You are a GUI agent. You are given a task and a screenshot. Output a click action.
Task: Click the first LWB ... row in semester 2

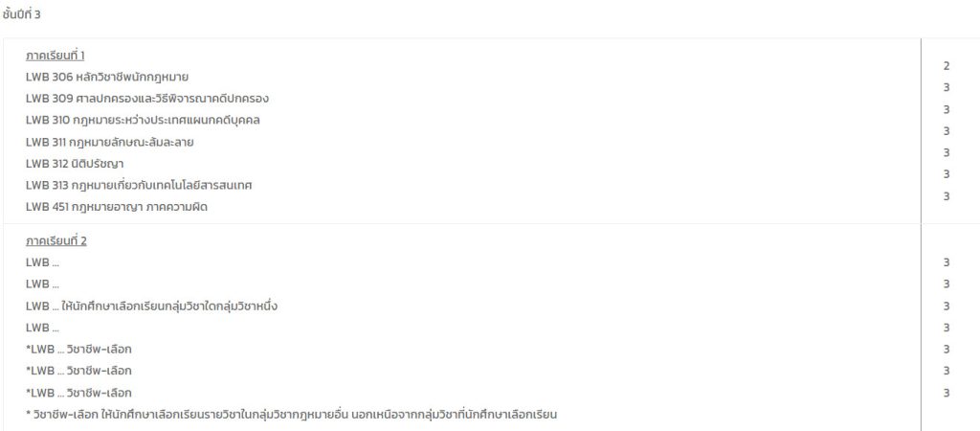coord(42,262)
